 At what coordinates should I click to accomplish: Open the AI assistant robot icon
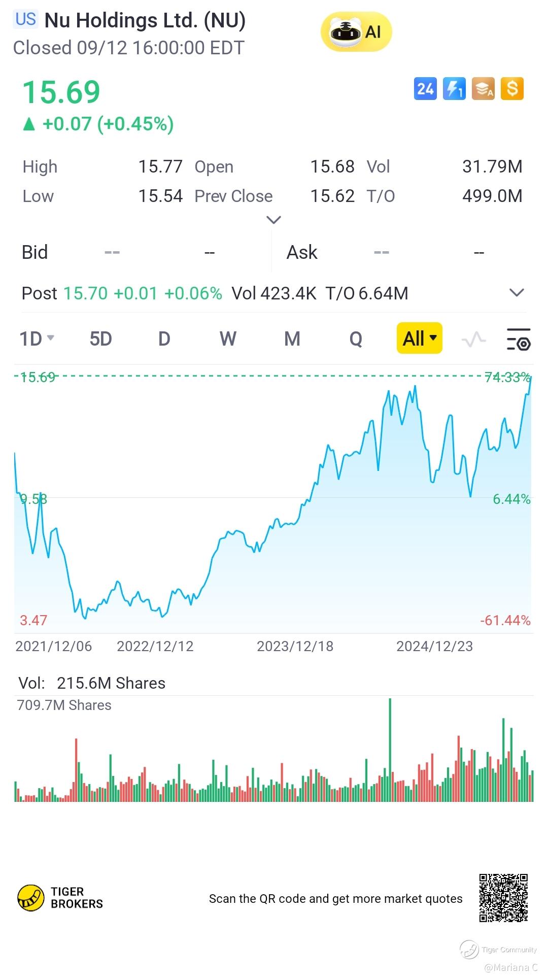coord(356,32)
